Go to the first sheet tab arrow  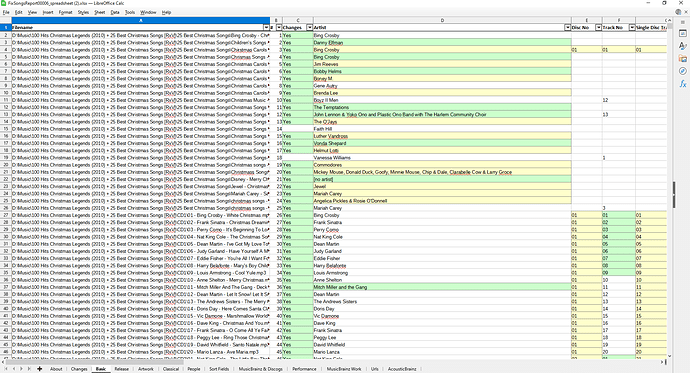pos(6,369)
